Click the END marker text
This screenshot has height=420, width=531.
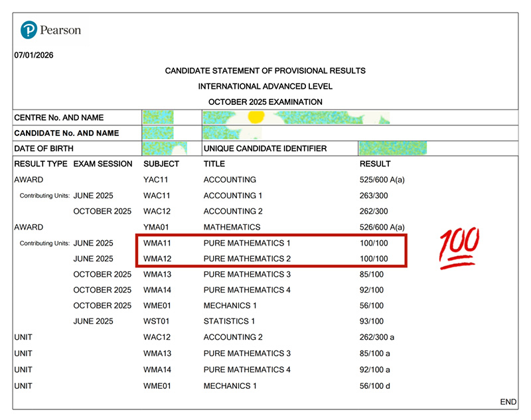pyautogui.click(x=508, y=402)
